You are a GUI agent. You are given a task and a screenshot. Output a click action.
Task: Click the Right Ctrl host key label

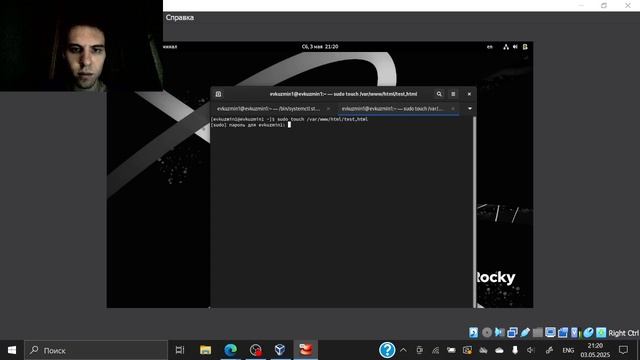(624, 333)
